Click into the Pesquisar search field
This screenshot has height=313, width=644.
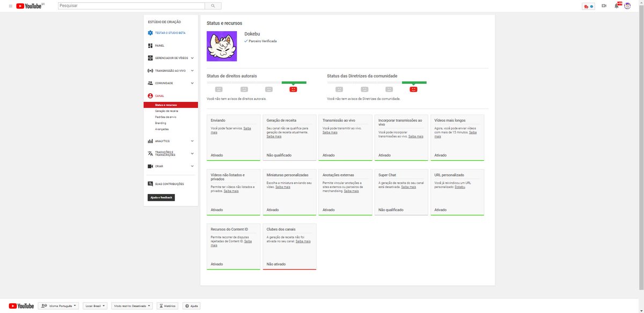(x=130, y=6)
